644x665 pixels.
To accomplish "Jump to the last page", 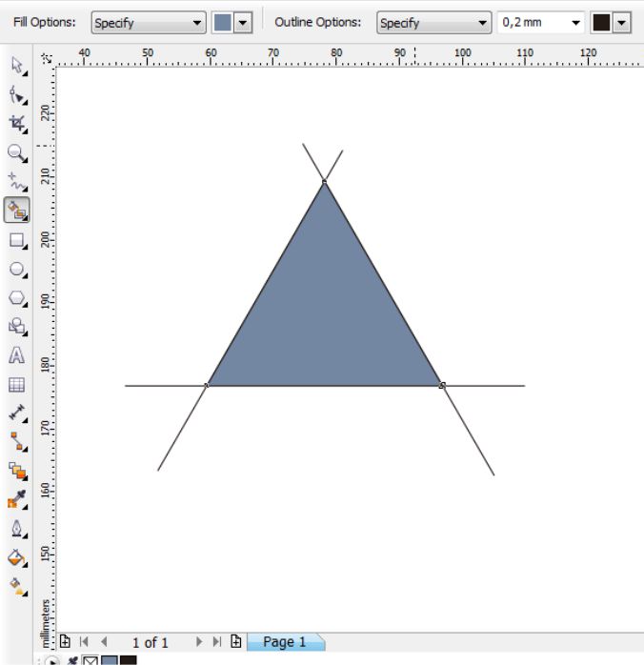I will tap(217, 642).
